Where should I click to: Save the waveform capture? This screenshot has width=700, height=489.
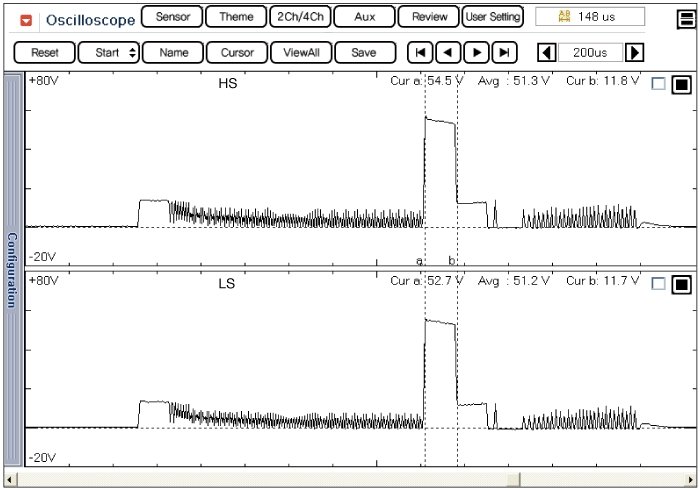tap(365, 53)
